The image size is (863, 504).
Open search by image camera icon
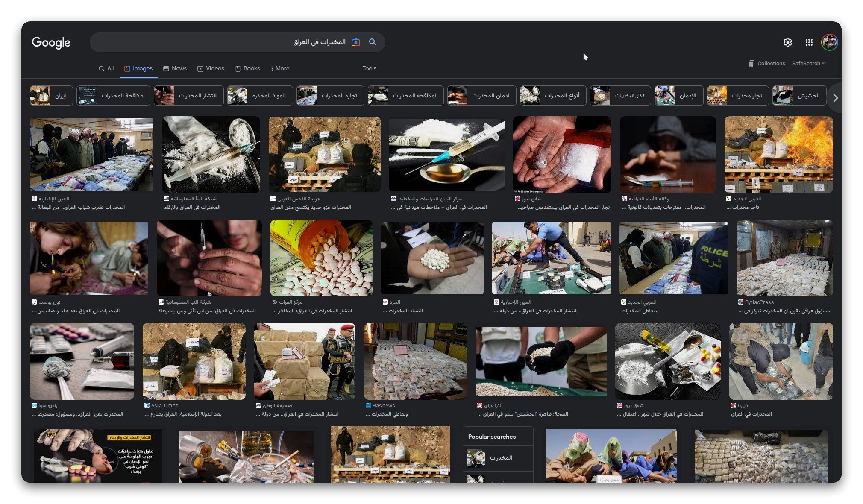355,42
